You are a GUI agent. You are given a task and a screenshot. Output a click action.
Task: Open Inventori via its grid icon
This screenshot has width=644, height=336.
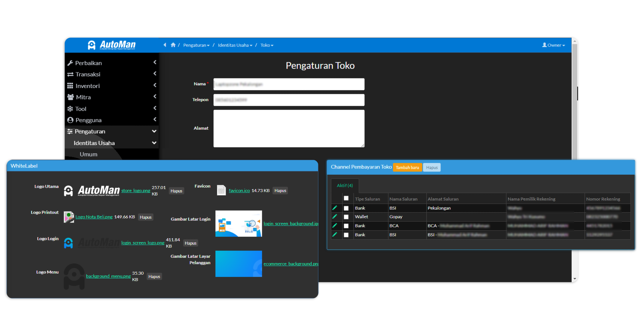[x=70, y=86]
